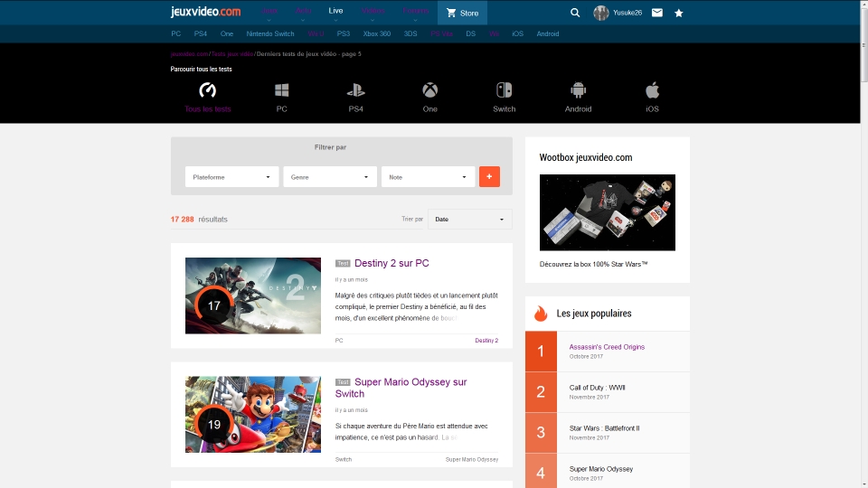The image size is (868, 488).
Task: Open the PS3 link
Action: pyautogui.click(x=344, y=33)
